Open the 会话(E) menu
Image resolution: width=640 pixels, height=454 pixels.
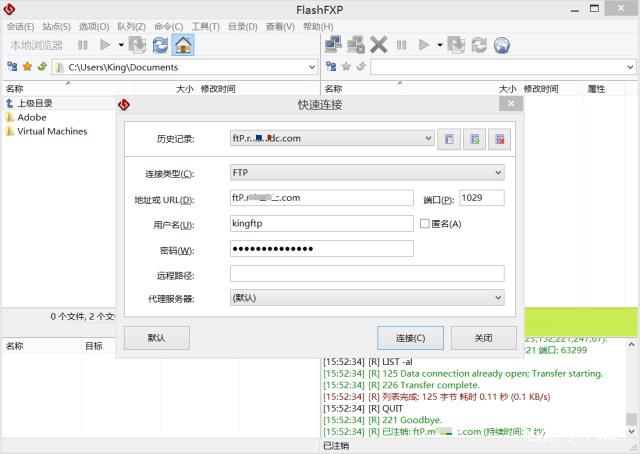(x=20, y=27)
